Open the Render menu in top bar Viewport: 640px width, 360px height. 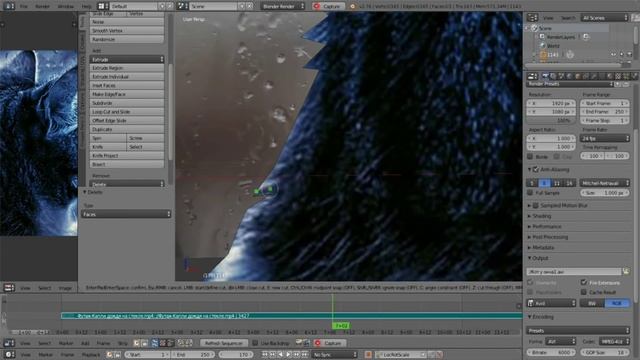42,6
